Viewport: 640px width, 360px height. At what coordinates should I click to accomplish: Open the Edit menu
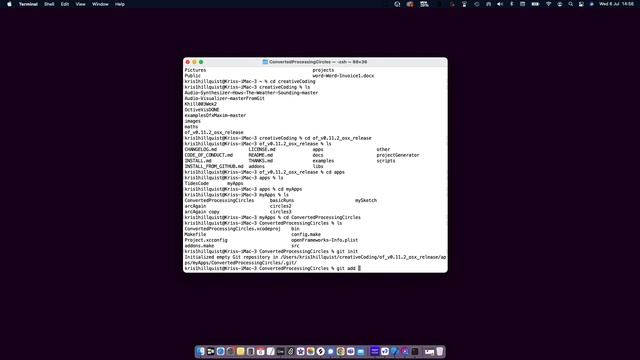[65, 4]
